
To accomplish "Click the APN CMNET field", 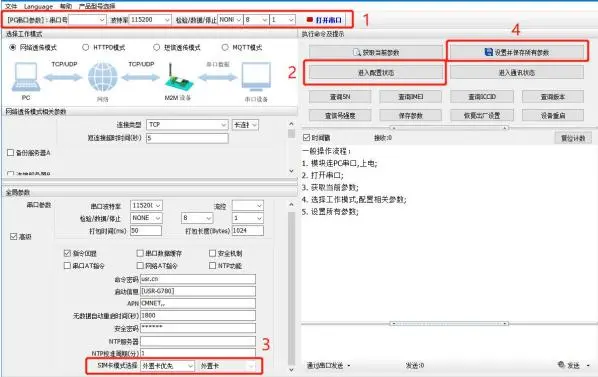I will pos(198,303).
